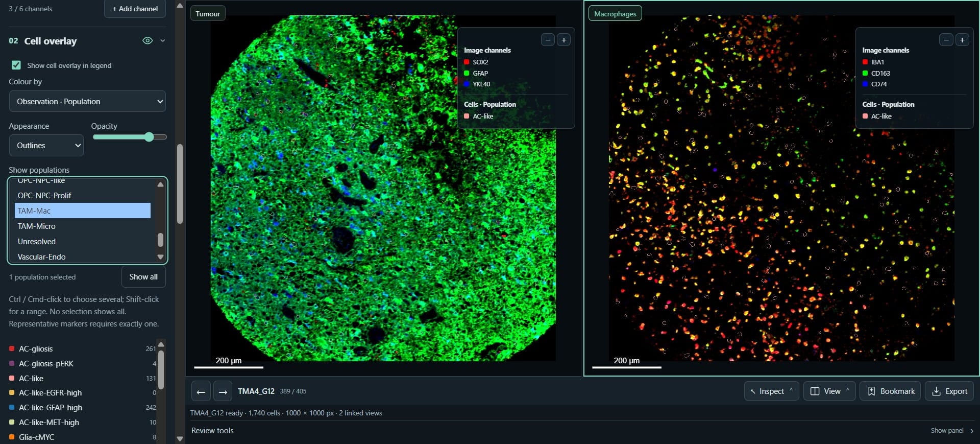Zoom in Tumour view legend plus button

563,40
